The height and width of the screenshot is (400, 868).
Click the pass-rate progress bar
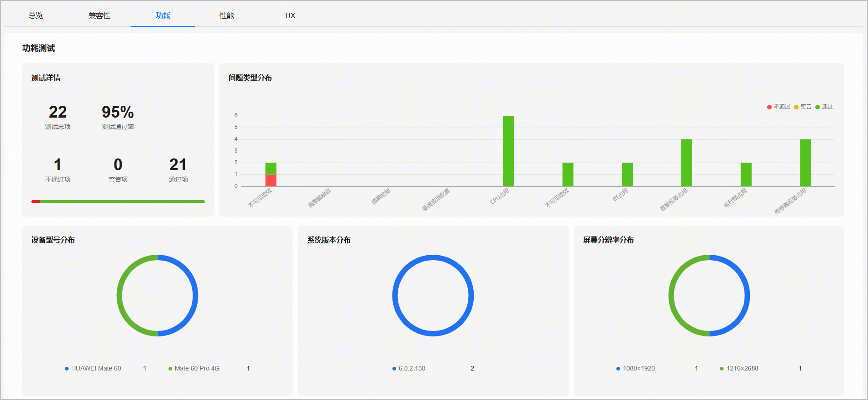click(118, 202)
